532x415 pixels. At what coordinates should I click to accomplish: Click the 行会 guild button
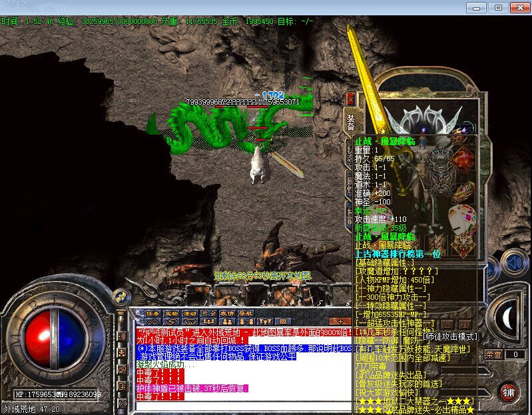pyautogui.click(x=209, y=313)
